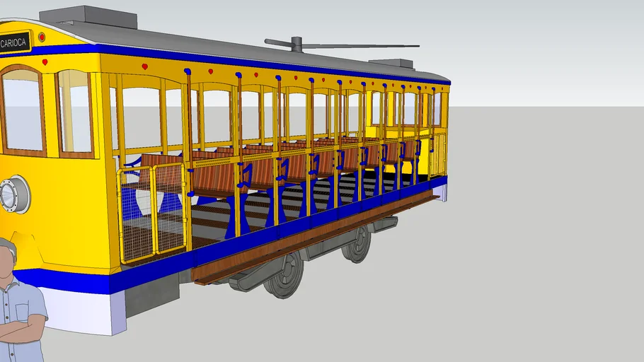The width and height of the screenshot is (644, 362).
Task: Click the rear tram wheel
Action: (357, 244)
